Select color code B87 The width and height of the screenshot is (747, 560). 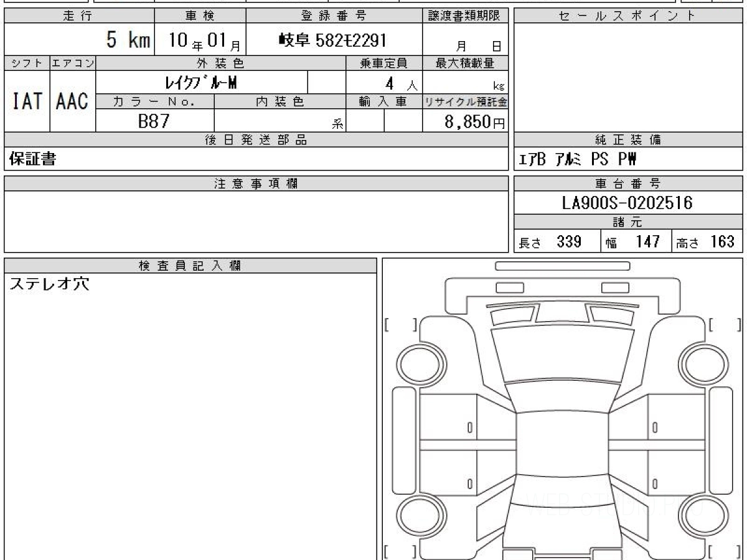[x=154, y=121]
